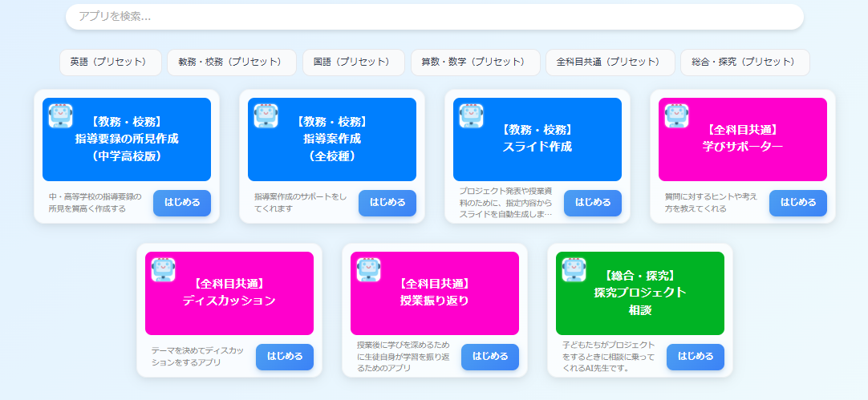Click description starting 子どもたちがプロジェクトをするとき
The width and height of the screenshot is (868, 400).
(x=609, y=356)
